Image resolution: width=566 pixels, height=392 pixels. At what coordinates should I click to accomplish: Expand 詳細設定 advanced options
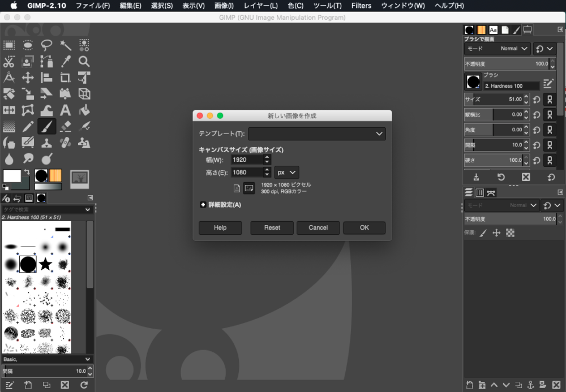coord(203,205)
